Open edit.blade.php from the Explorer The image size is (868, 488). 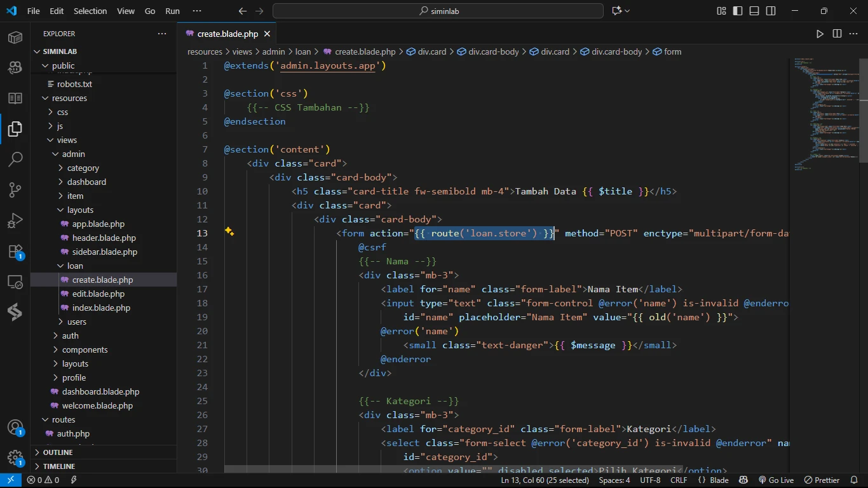98,294
